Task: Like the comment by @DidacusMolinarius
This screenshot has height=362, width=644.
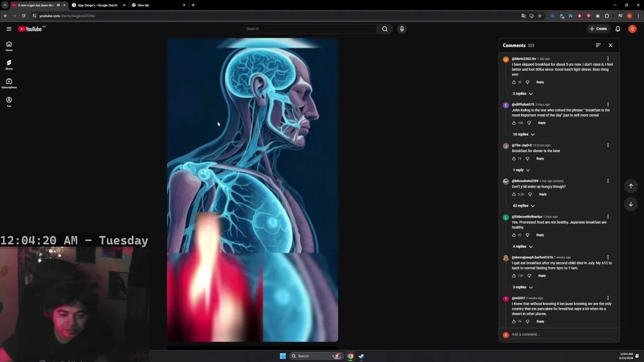Action: (x=514, y=235)
